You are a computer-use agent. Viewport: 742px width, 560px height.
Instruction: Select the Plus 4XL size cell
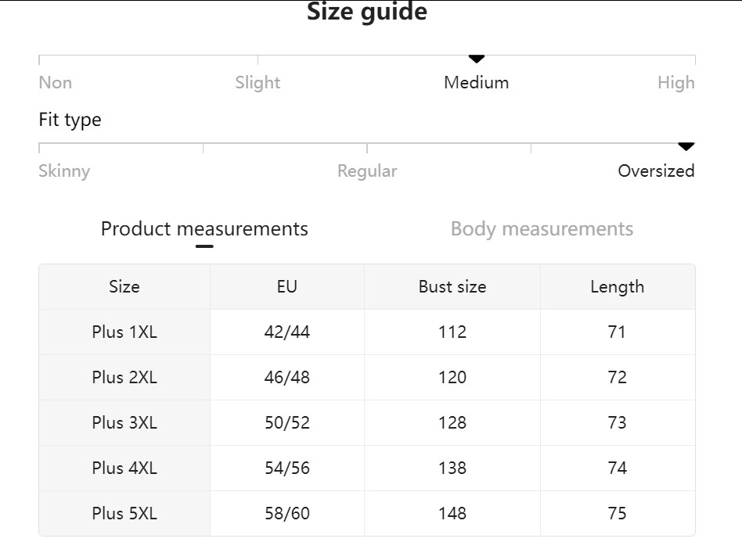coord(124,468)
